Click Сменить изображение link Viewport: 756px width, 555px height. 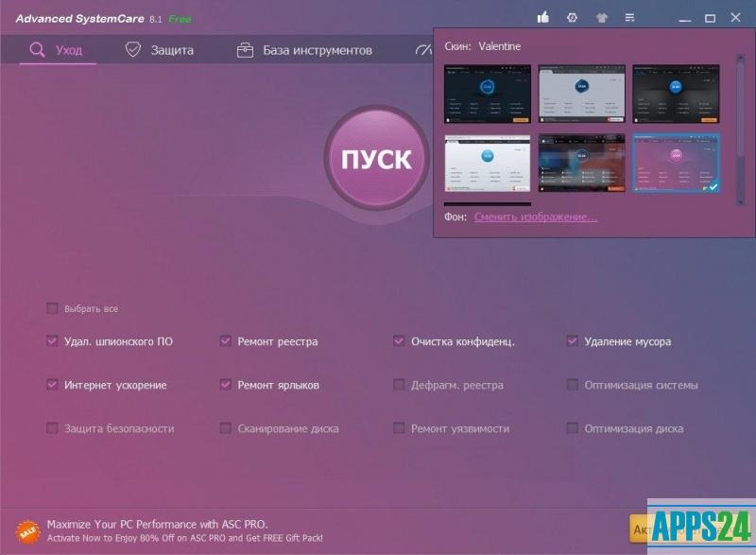(x=536, y=217)
